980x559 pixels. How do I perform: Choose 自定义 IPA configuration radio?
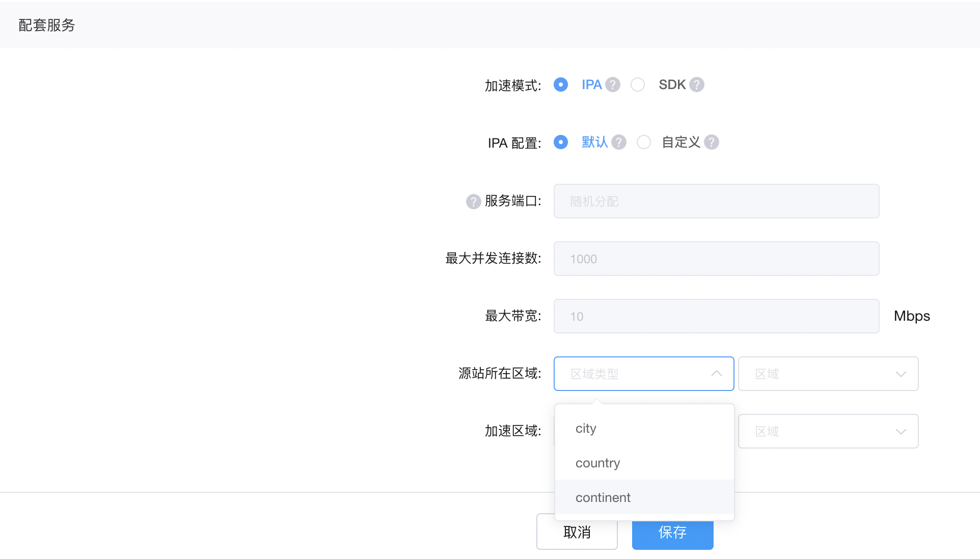[644, 142]
